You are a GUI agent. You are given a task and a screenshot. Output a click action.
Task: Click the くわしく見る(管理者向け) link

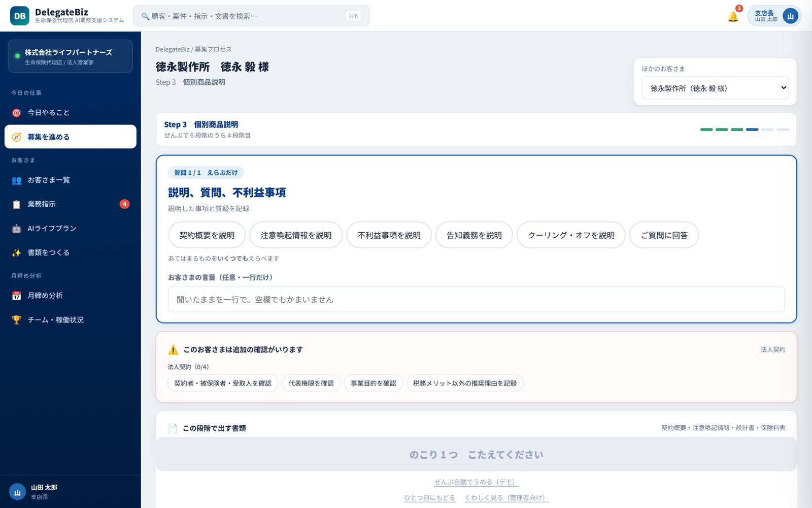coord(506,498)
